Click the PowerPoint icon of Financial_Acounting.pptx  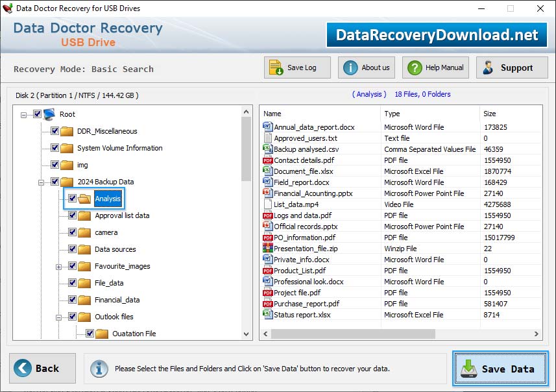point(267,193)
